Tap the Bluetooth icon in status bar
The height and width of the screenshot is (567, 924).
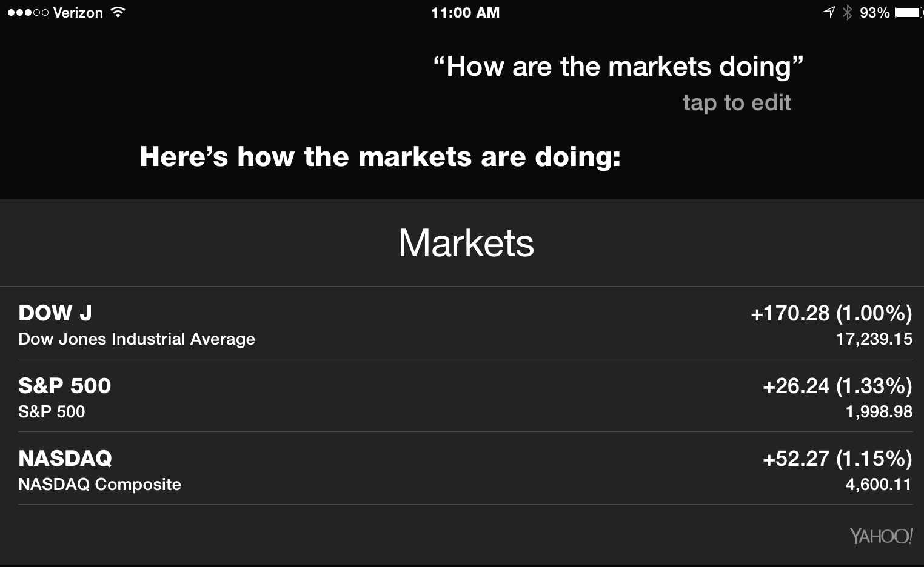click(847, 12)
